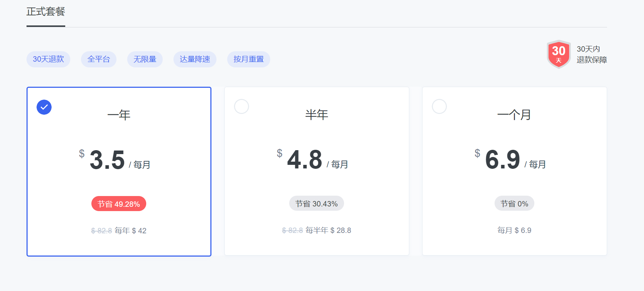Click the $6.9 large price
This screenshot has height=291, width=644.
point(502,159)
